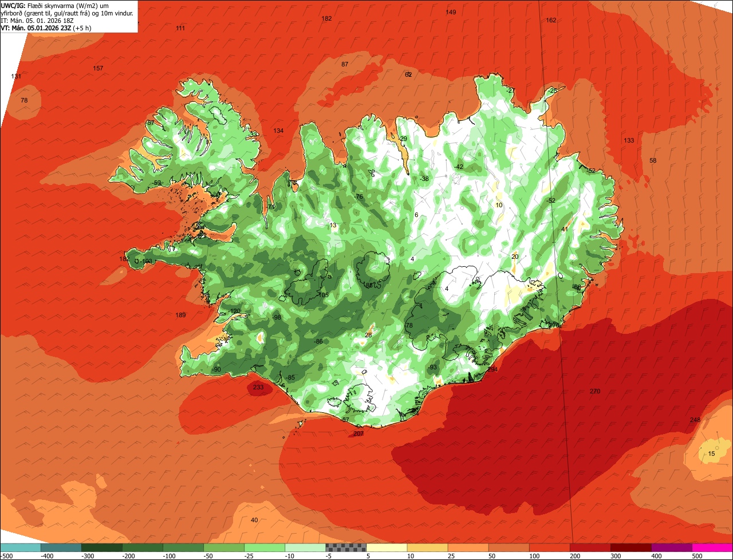Click the value 189 on the map

coord(180,315)
